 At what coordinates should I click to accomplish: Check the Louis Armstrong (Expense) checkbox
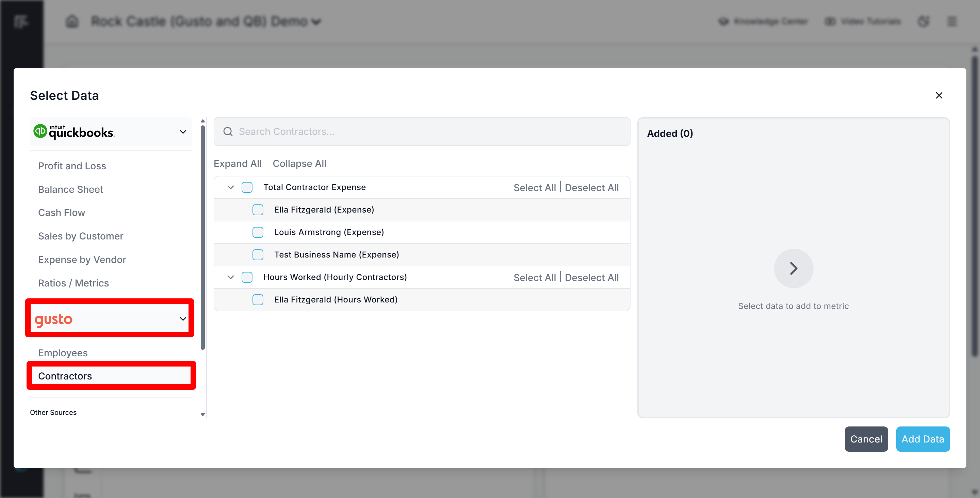pos(258,232)
